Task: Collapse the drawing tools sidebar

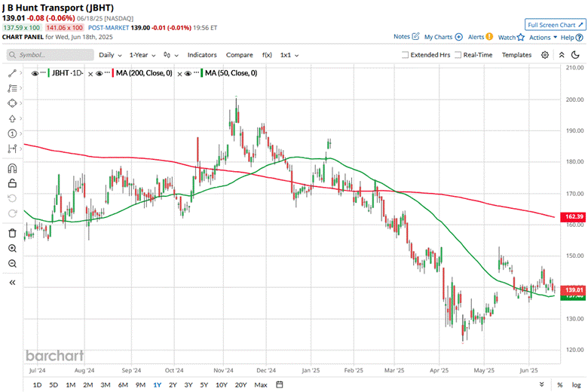Action: (x=12, y=283)
